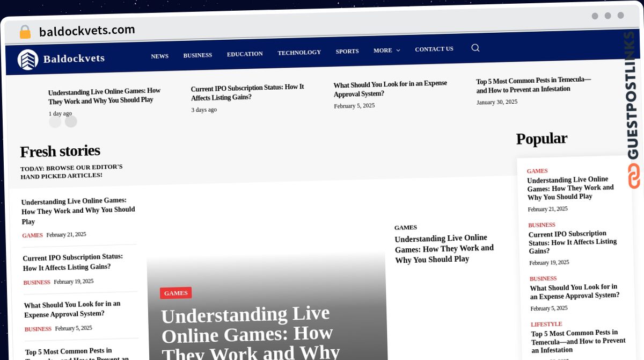
Task: Click the baldockvets.com address bar
Action: 87,31
